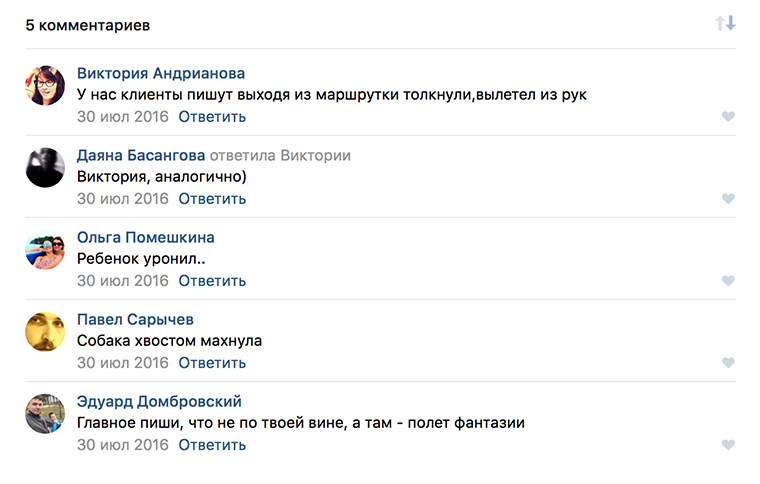Click the comment sort arrows icon
Image resolution: width=760 pixels, height=484 pixels.
pyautogui.click(x=725, y=23)
